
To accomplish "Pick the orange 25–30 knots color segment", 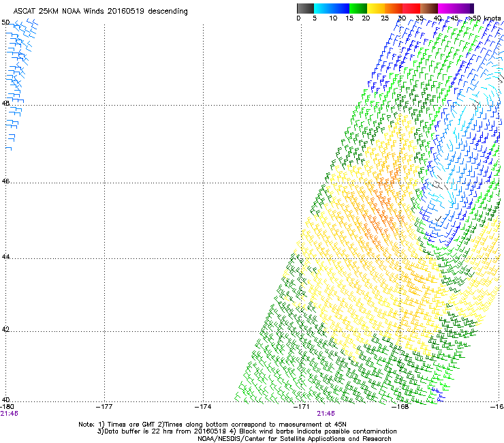I will [394, 8].
